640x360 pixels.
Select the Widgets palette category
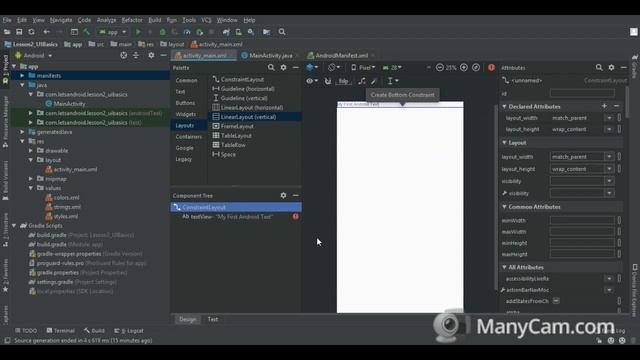point(186,114)
